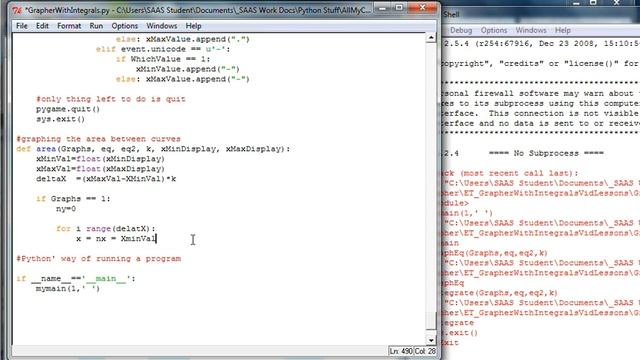Open the Help menu in editor window
The width and height of the screenshot is (640, 360).
(193, 26)
